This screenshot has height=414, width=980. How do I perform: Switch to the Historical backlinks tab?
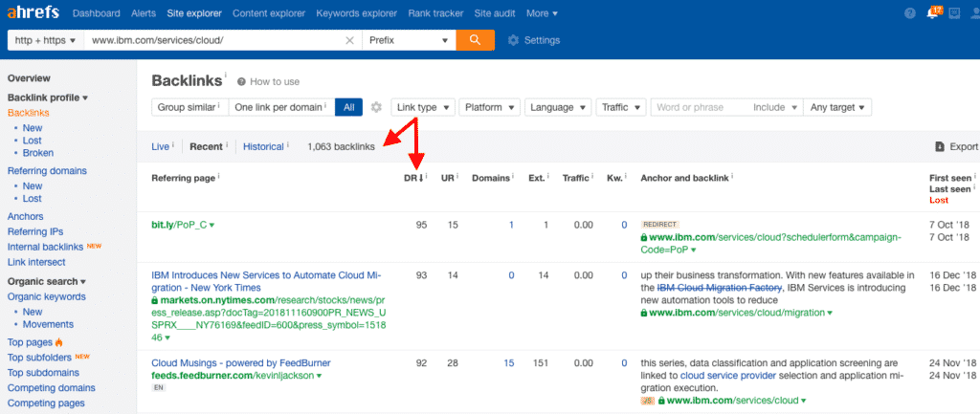tap(263, 146)
